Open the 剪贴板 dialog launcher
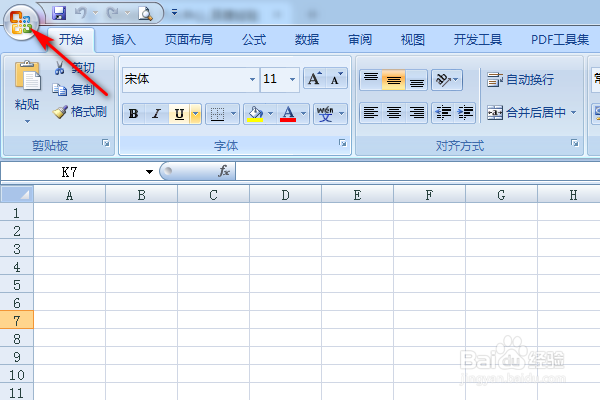The image size is (600, 400). (106, 143)
